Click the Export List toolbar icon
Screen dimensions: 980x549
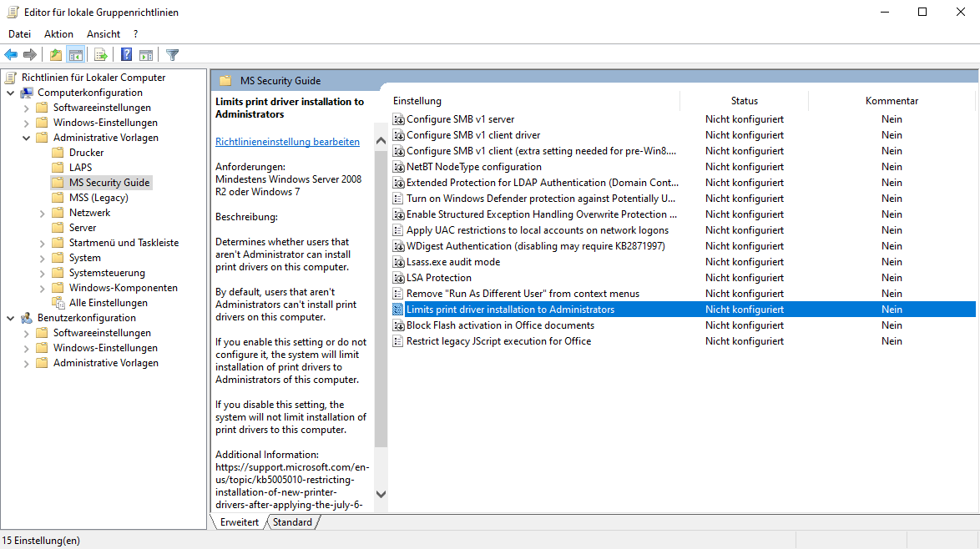click(x=101, y=55)
